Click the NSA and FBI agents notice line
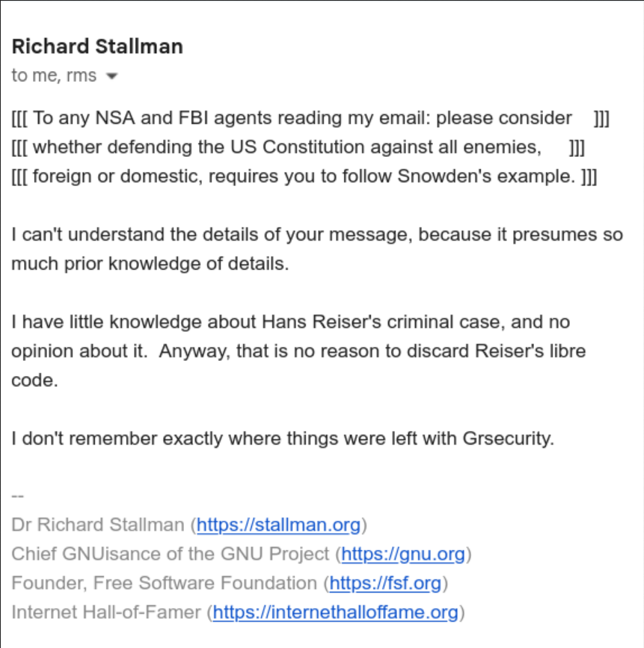This screenshot has width=644, height=648. [x=310, y=118]
